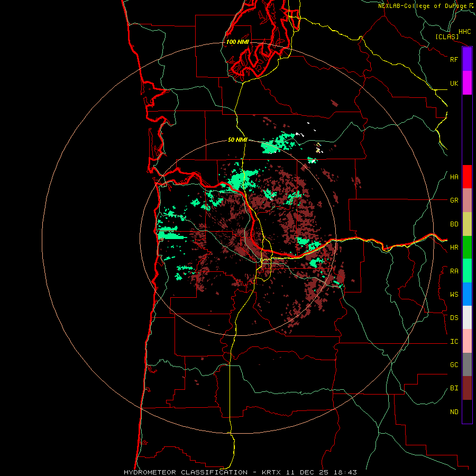Viewport: 476px width, 476px height.
Task: Click the HYDROMETEOR CLASSIFICATION caption text
Action: click(186, 472)
